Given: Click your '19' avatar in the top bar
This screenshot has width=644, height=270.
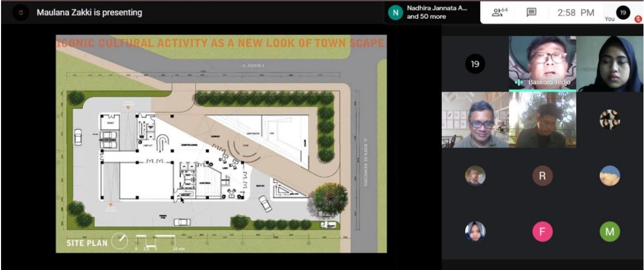Looking at the screenshot, I should click(622, 12).
